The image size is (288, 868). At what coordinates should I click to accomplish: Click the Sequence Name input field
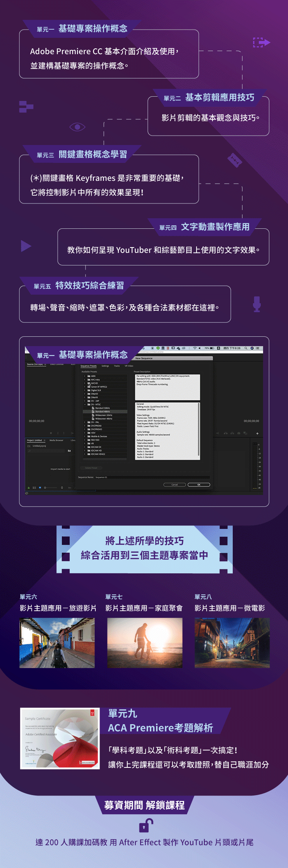point(152,477)
